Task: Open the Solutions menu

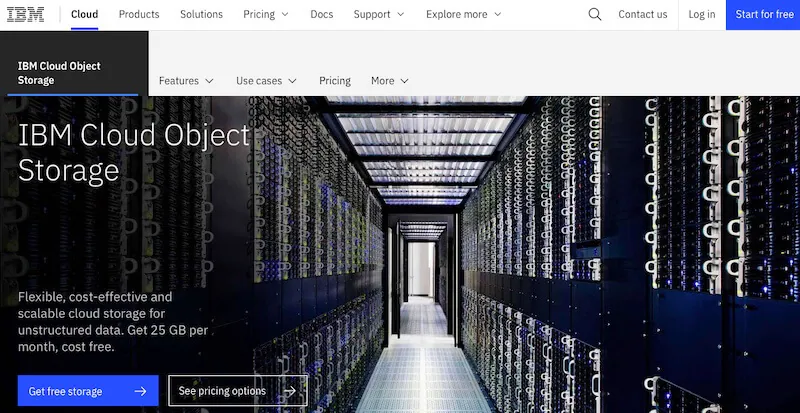Action: pyautogui.click(x=201, y=14)
